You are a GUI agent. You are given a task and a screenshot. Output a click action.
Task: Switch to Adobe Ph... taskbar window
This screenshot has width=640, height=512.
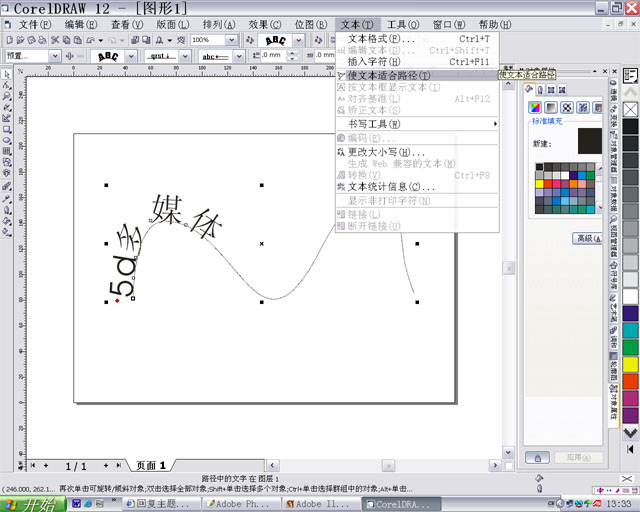tap(242, 504)
